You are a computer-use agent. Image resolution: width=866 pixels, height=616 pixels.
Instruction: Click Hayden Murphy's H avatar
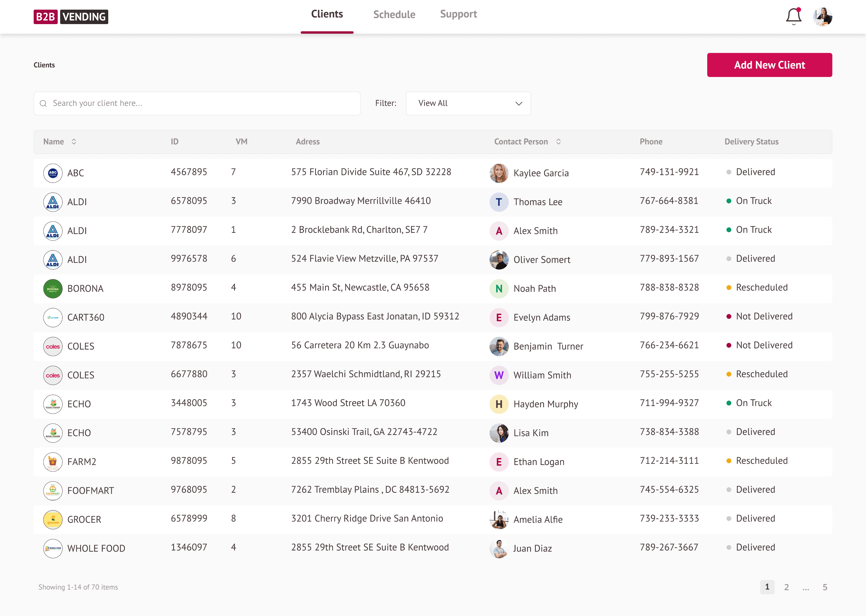[499, 404]
